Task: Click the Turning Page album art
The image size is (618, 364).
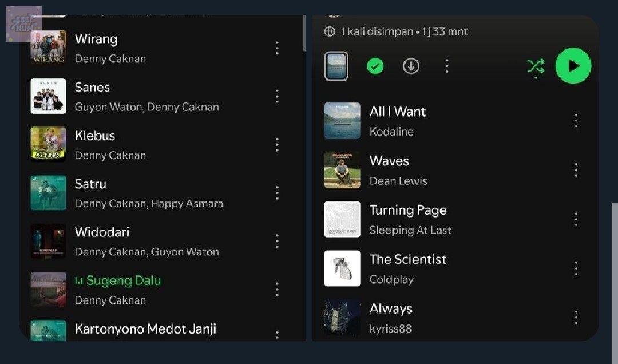Action: (342, 219)
